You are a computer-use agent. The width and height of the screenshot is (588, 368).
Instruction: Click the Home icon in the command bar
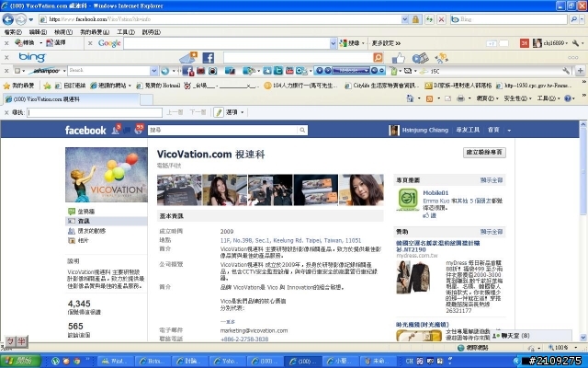[x=410, y=98]
